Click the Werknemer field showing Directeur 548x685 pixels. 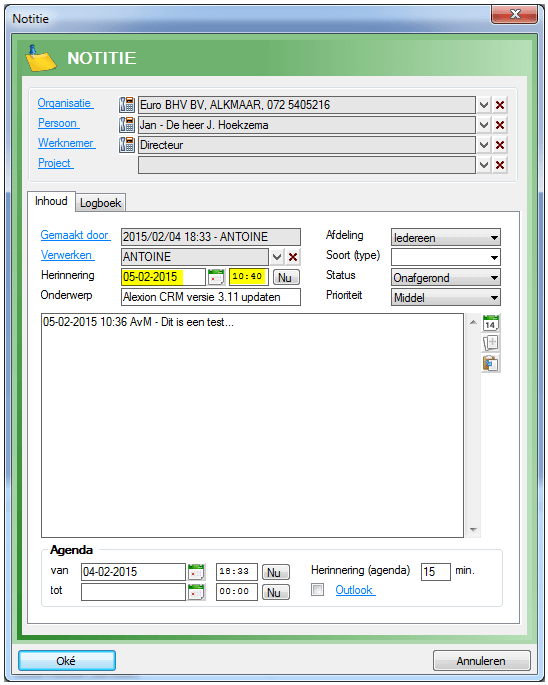pos(307,145)
